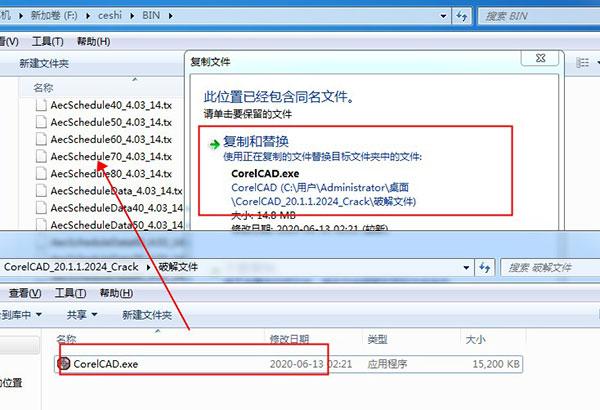Click the CorelCAD.exe application icon

pos(64,363)
